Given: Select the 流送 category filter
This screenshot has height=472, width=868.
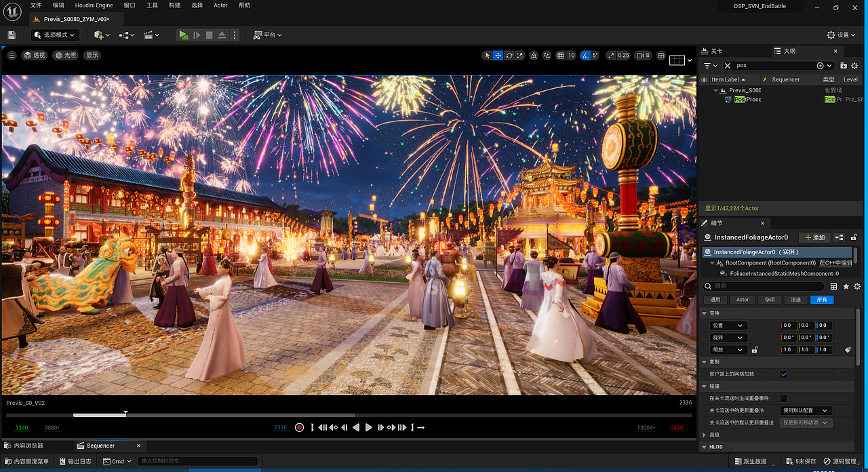Looking at the screenshot, I should click(795, 299).
